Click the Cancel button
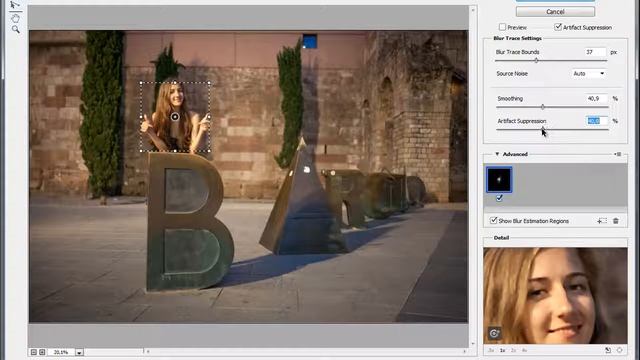 click(x=555, y=12)
